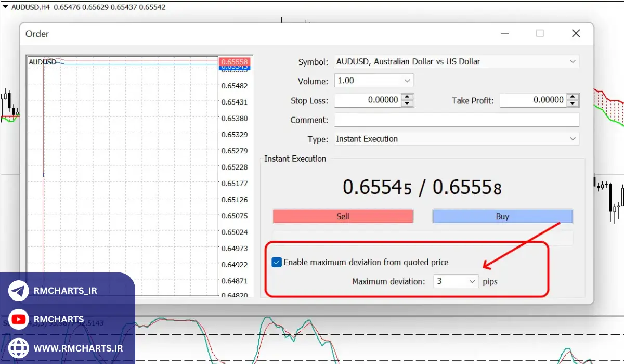Expand the Maximum deviation pips dropdown
Image resolution: width=624 pixels, height=364 pixels.
point(472,281)
